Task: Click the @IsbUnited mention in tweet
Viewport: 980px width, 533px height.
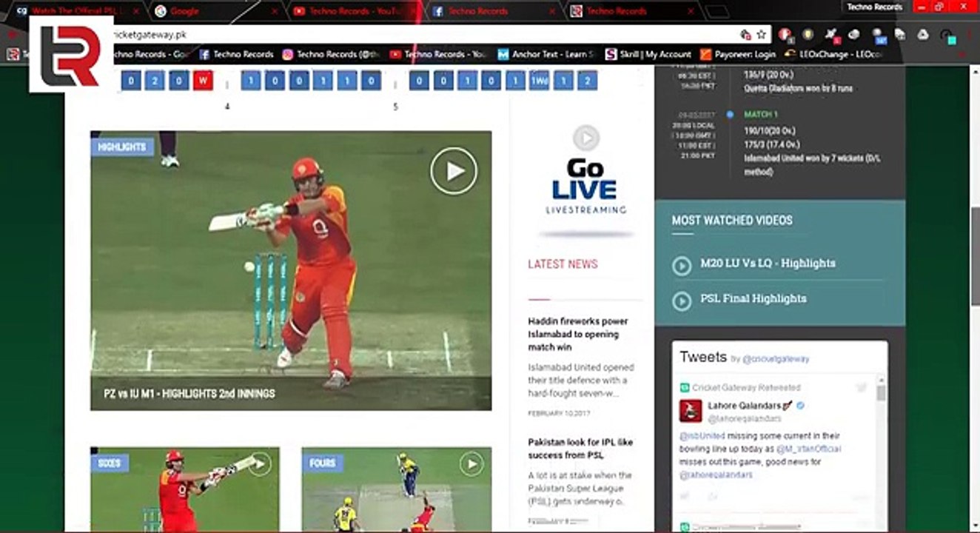Action: click(x=703, y=436)
